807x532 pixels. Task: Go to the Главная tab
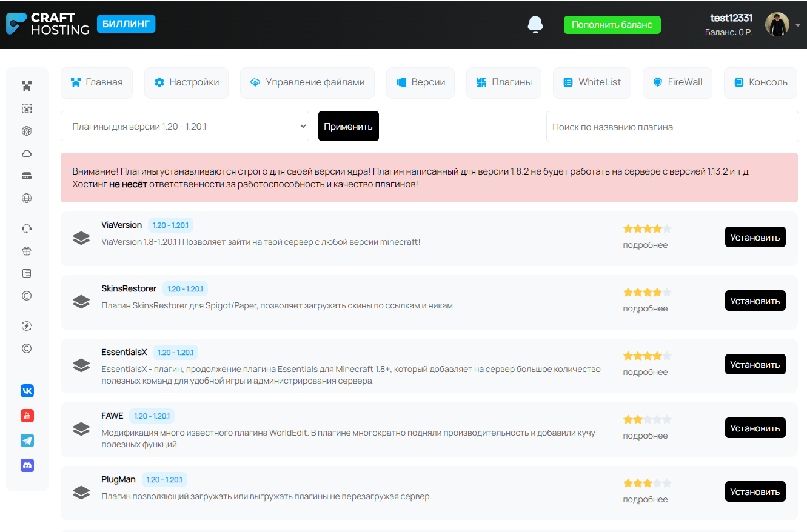[97, 82]
